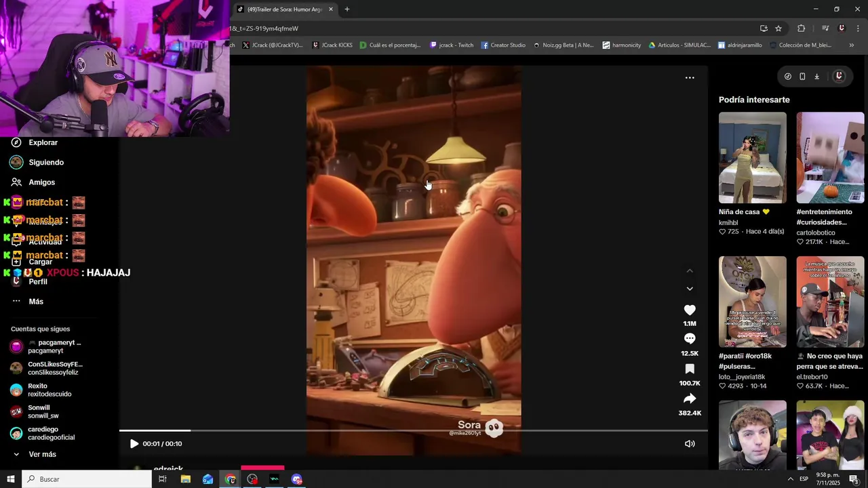Go to previous video with up chevron
The height and width of the screenshot is (488, 868).
coord(690,270)
